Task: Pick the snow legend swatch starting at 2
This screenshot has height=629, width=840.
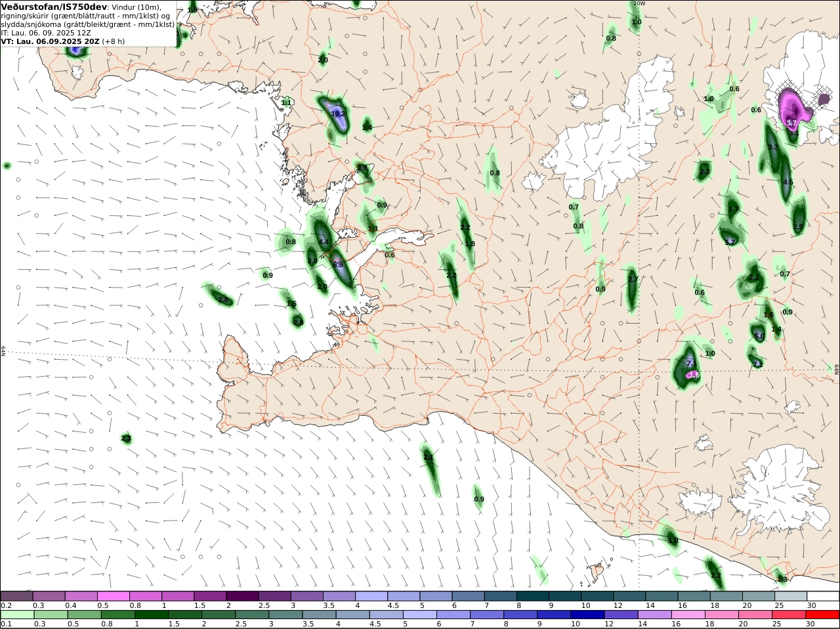Action: [242, 596]
